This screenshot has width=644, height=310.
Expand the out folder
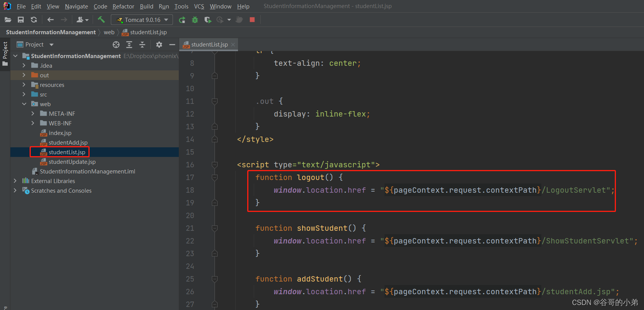[24, 75]
